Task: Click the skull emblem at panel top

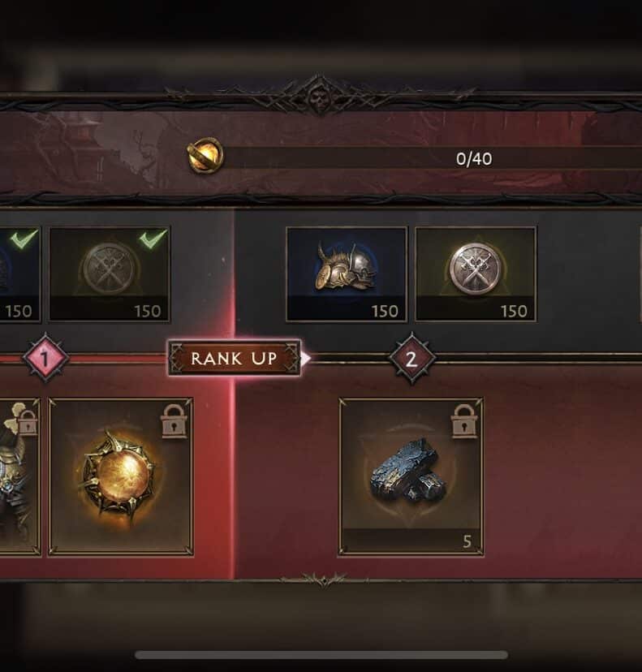Action: 318,97
